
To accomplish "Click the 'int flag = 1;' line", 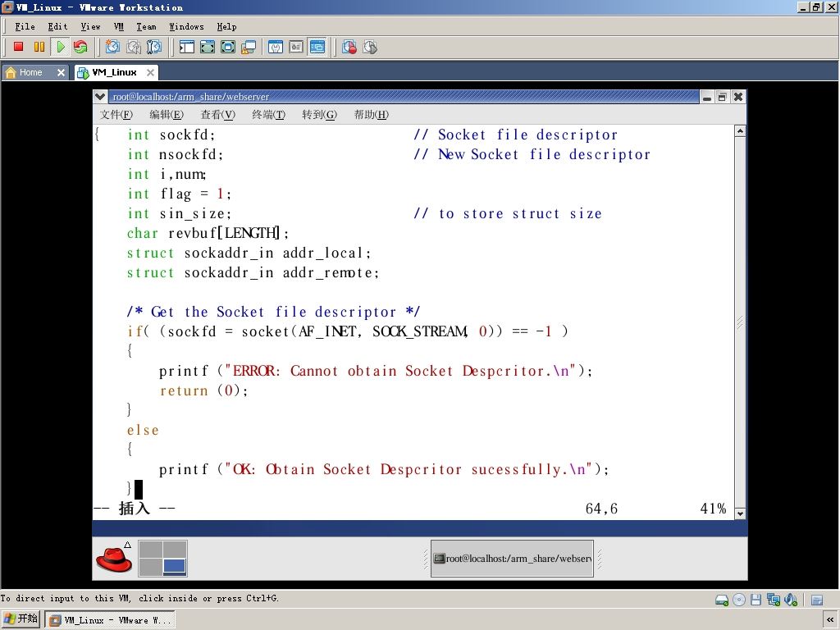I will [x=179, y=194].
